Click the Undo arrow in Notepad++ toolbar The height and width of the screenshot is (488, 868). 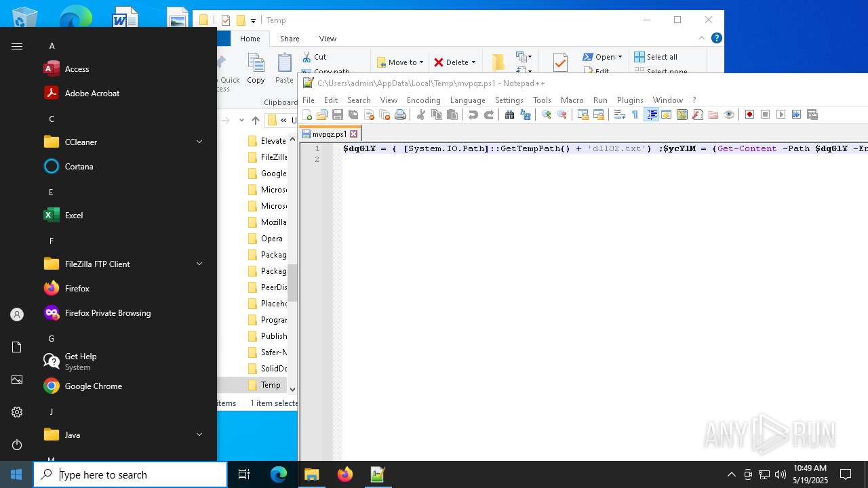click(473, 115)
